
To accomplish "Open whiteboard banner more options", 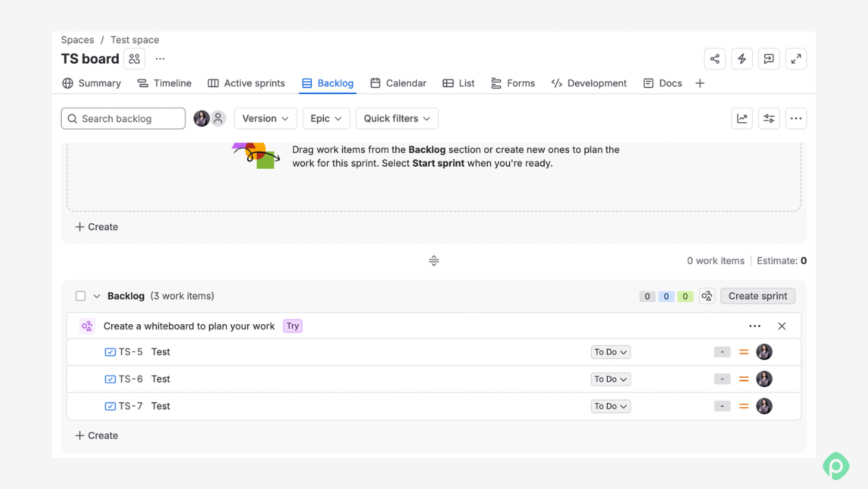I will 755,326.
